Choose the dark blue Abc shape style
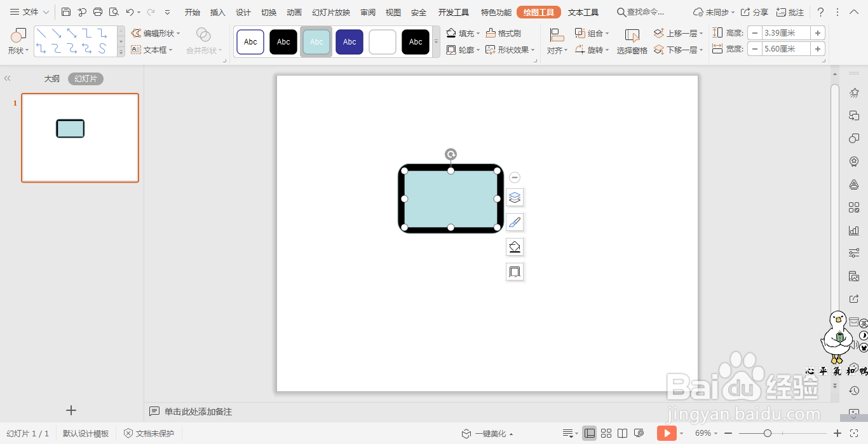 pyautogui.click(x=349, y=42)
